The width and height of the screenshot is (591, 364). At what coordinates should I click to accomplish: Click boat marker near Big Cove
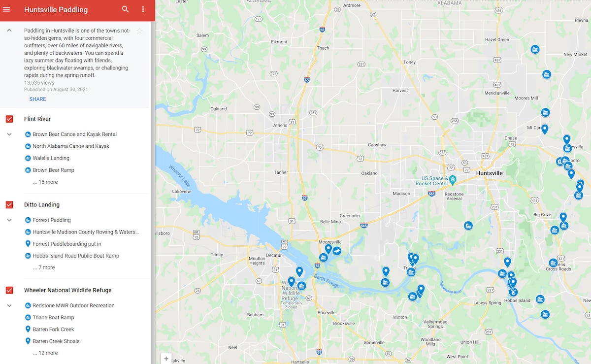point(555,230)
